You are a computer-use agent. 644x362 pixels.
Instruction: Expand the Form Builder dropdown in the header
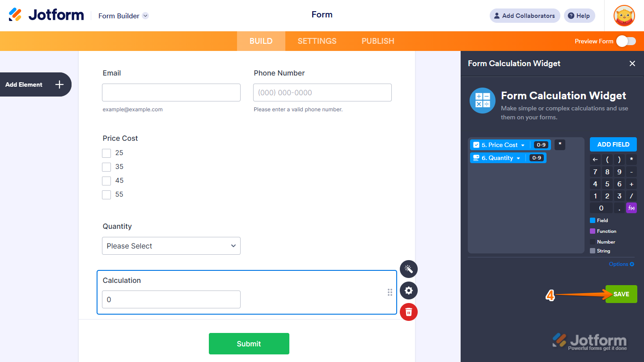coord(144,16)
